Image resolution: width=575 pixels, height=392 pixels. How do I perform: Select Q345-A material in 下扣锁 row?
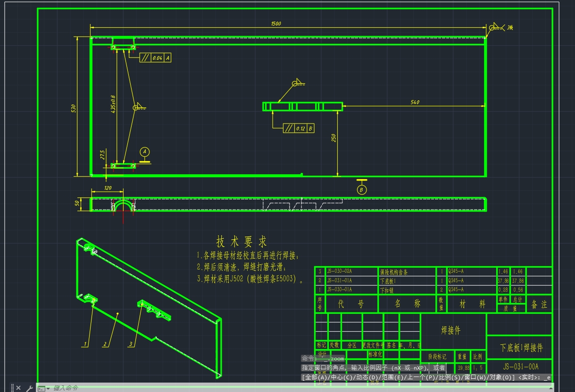(456, 289)
